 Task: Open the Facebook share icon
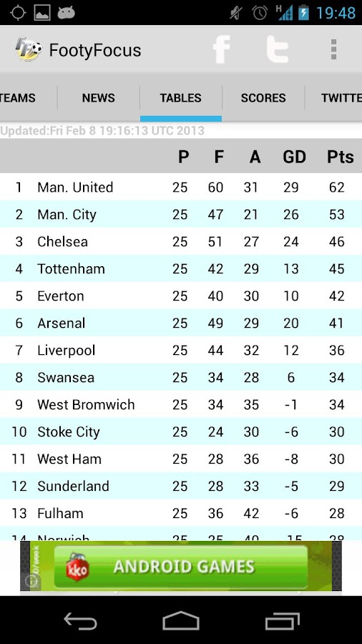[222, 49]
